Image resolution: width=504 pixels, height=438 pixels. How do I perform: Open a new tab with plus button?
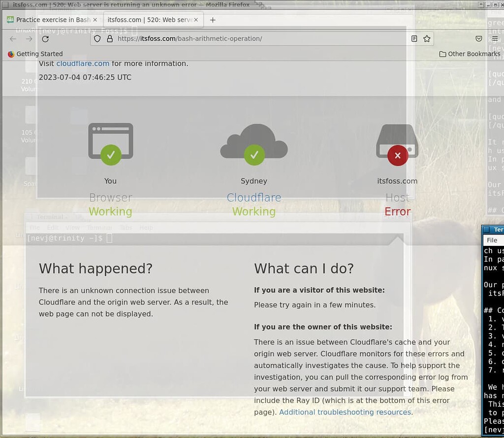[213, 20]
